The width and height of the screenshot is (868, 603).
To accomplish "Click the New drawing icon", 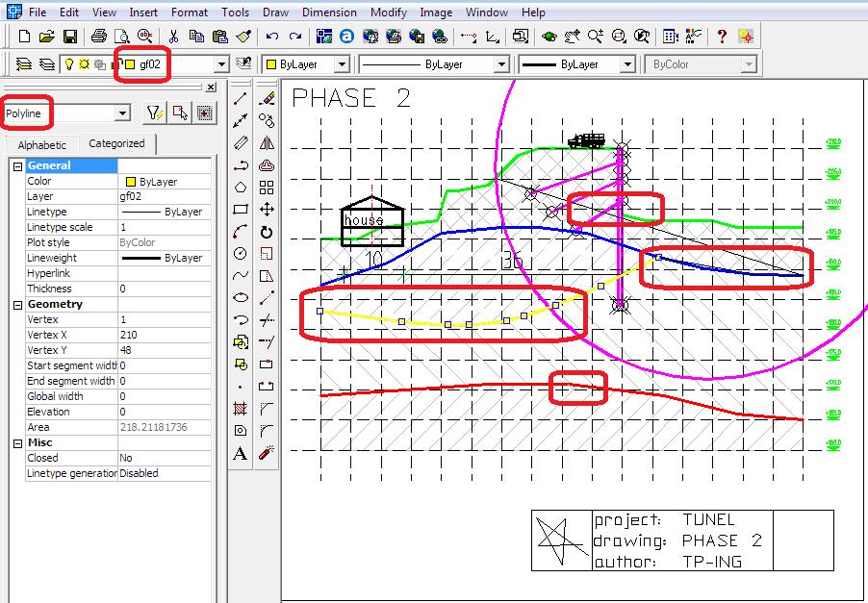I will pos(24,37).
